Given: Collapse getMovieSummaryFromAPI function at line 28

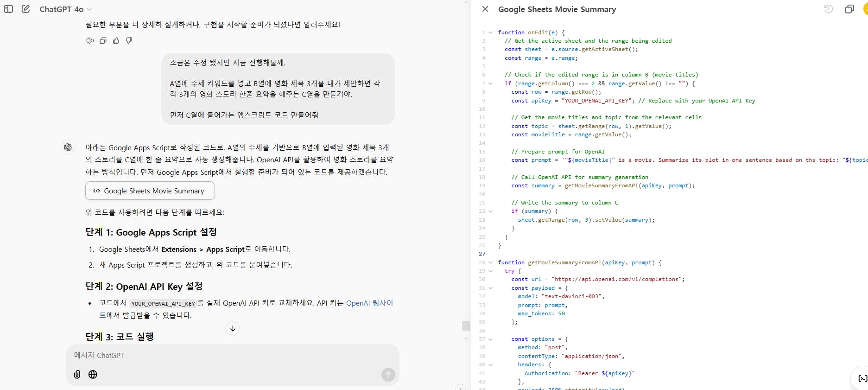Looking at the screenshot, I should click(x=490, y=262).
